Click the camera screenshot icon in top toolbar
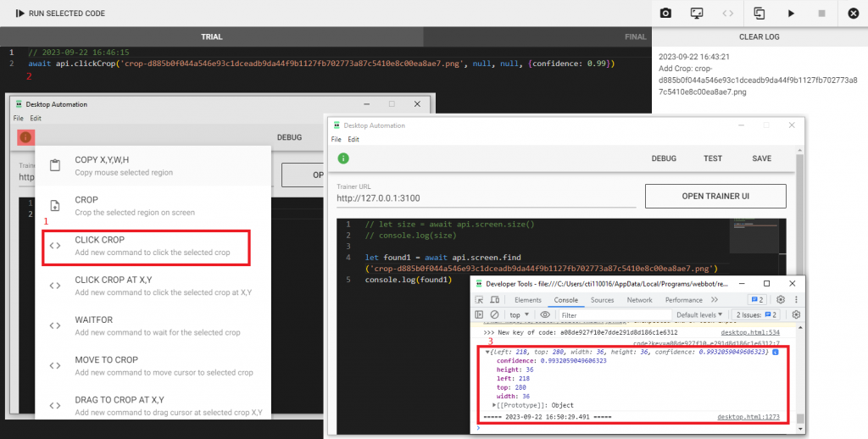Screen dimensions: 868x439 [665, 14]
